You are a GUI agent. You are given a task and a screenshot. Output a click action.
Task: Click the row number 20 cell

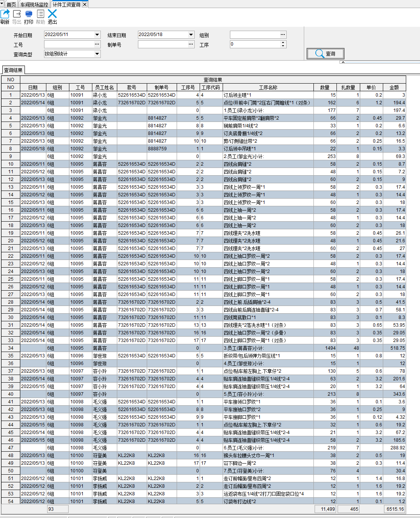pyautogui.click(x=11, y=241)
